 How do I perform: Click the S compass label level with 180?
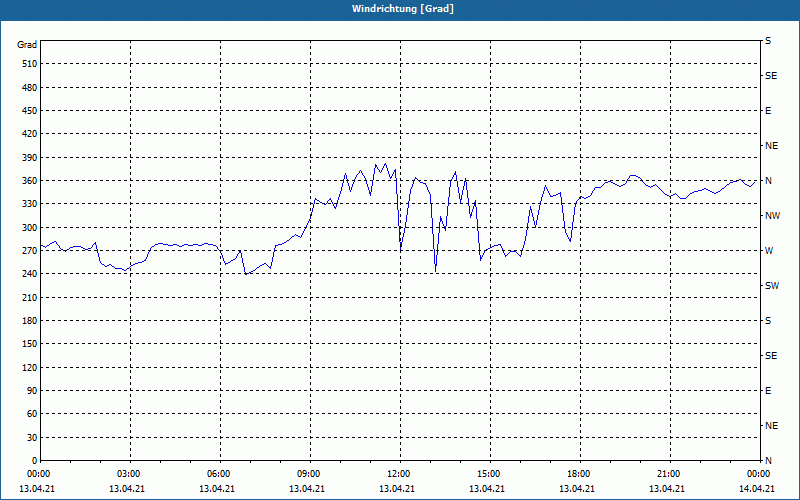[x=768, y=321]
